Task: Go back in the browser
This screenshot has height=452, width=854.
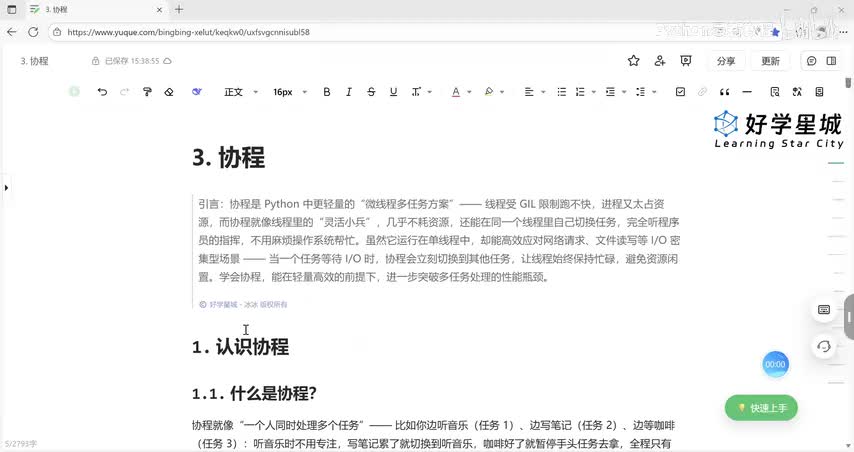Action: [11, 32]
